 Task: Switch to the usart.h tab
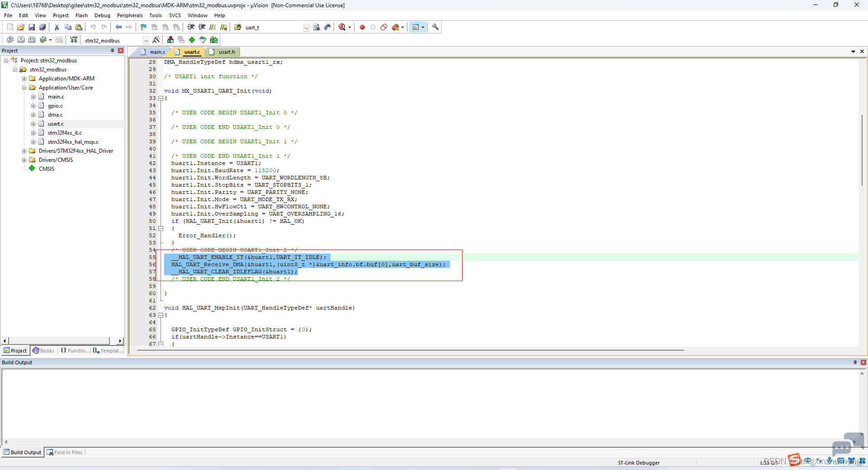[223, 52]
